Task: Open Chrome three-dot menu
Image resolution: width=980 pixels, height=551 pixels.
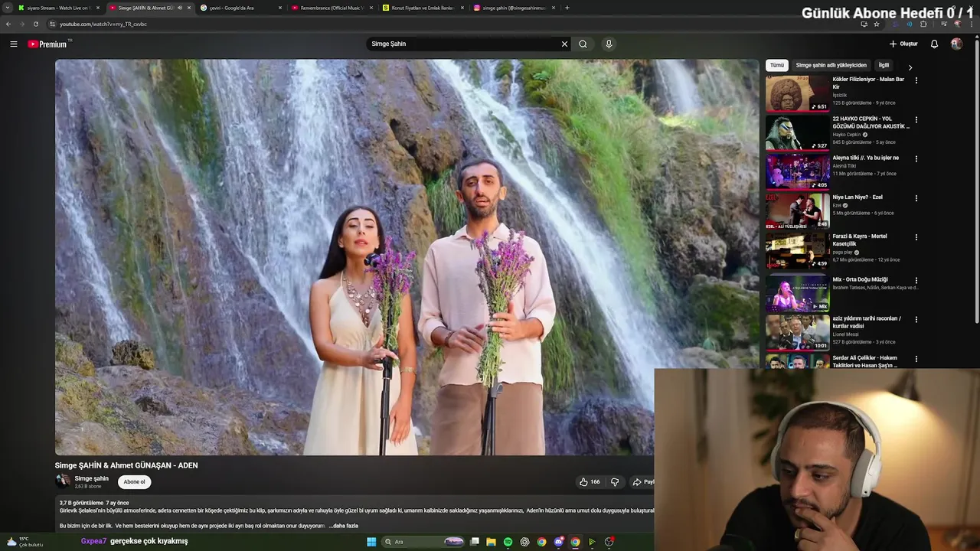Action: point(972,24)
